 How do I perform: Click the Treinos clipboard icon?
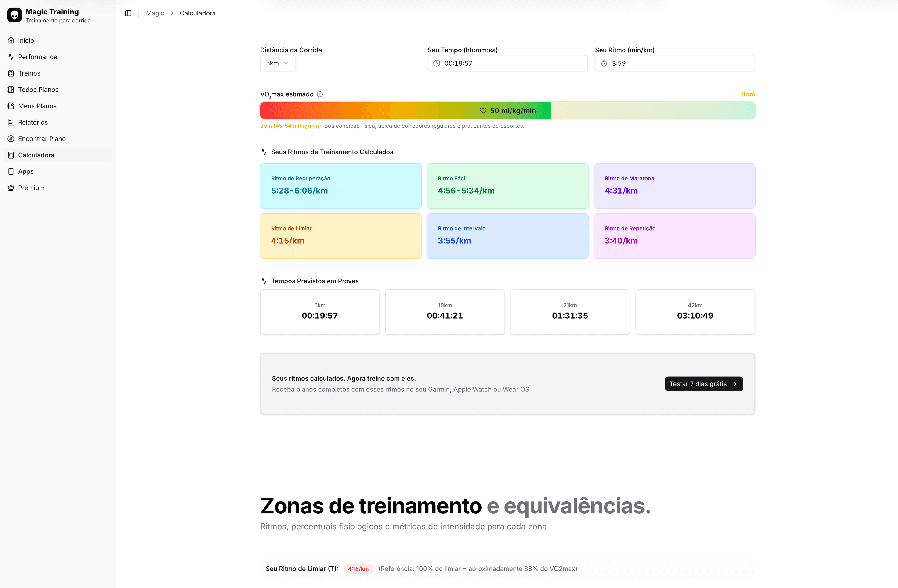11,73
